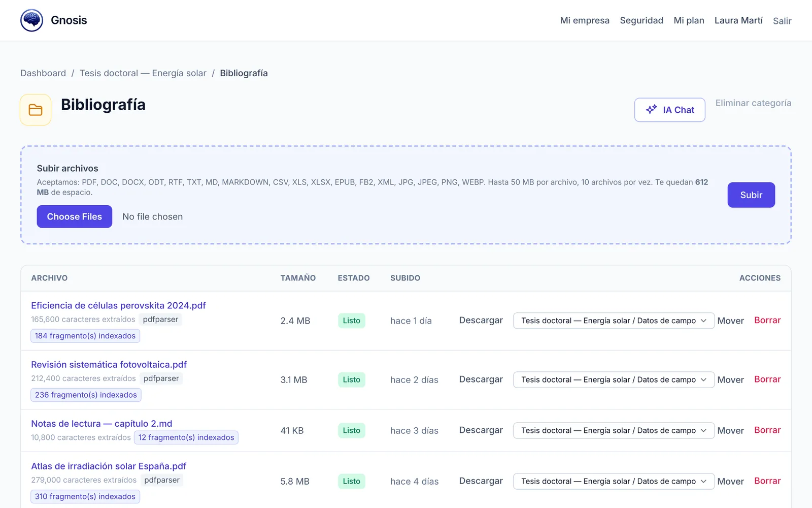
Task: Click the No file chosen text
Action: pos(152,216)
